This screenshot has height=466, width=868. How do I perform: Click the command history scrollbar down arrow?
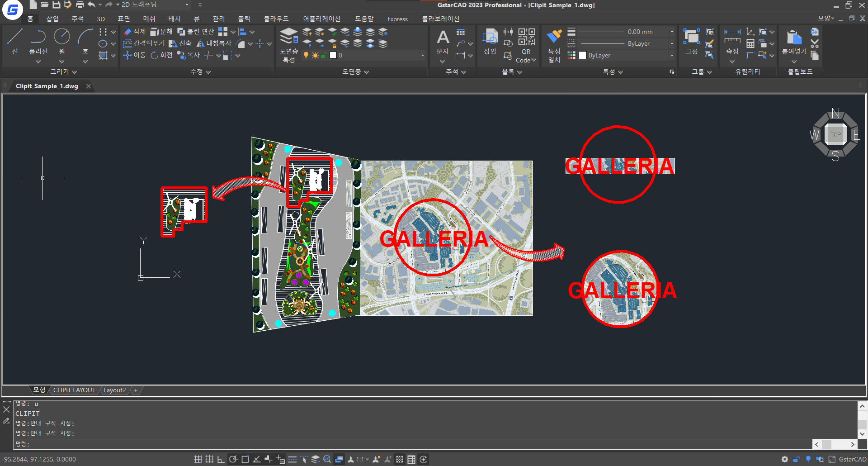(862, 434)
